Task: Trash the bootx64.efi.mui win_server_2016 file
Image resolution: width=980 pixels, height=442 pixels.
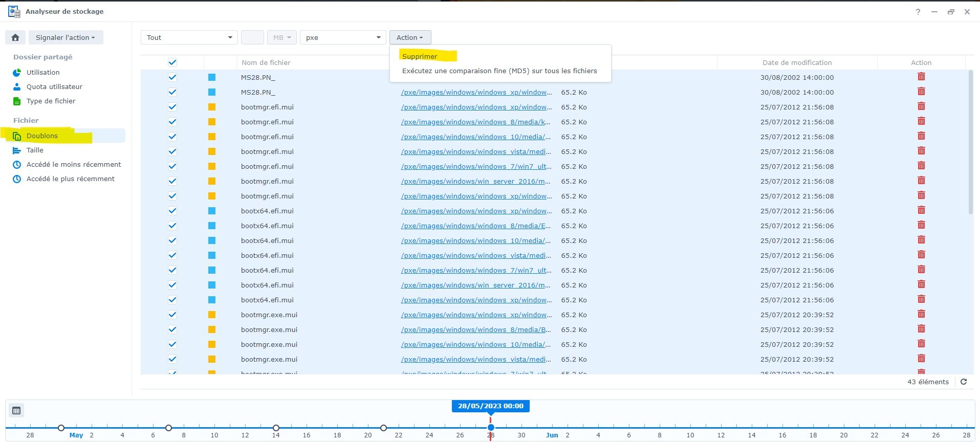Action: 921,284
